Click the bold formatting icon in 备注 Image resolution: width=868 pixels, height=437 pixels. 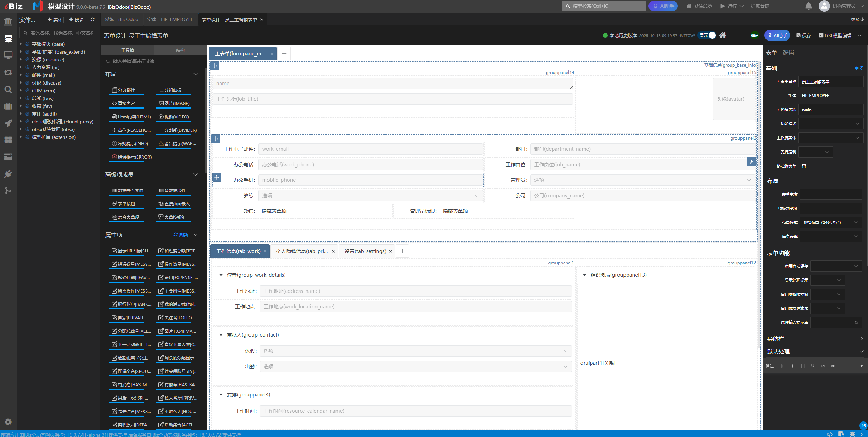tap(782, 366)
